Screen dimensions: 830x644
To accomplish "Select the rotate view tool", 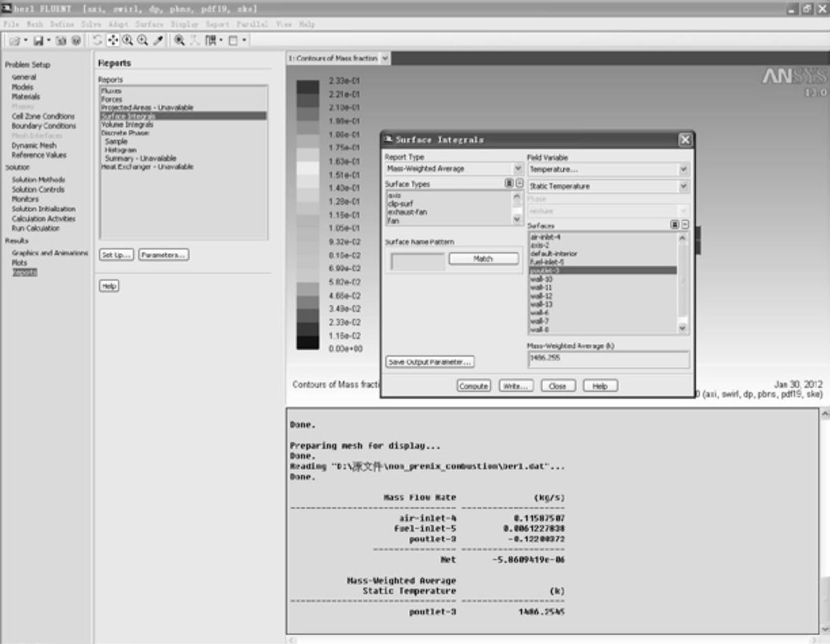I will click(98, 40).
